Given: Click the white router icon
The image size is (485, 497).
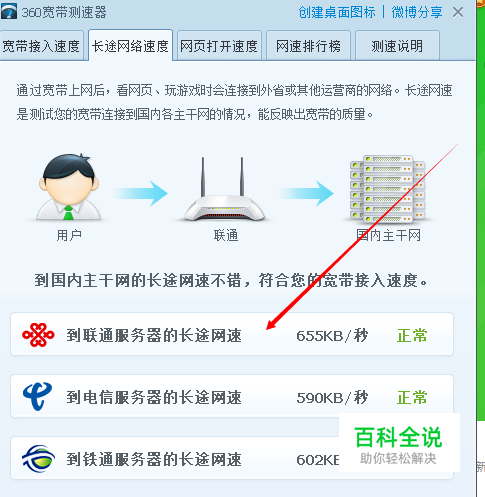Looking at the screenshot, I should pos(224,189).
